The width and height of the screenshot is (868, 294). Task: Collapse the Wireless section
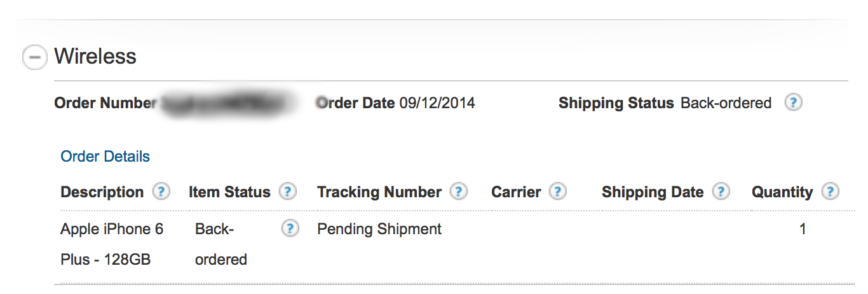coord(34,57)
